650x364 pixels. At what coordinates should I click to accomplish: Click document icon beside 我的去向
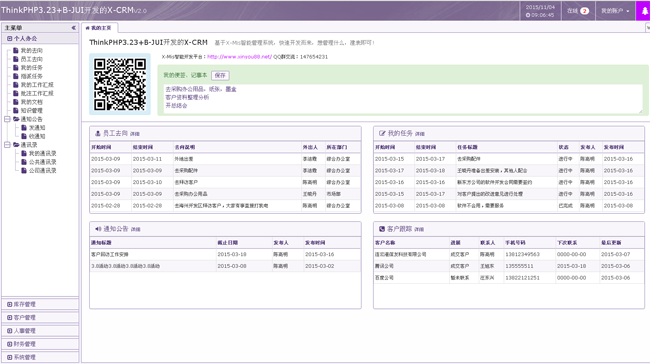[x=15, y=51]
